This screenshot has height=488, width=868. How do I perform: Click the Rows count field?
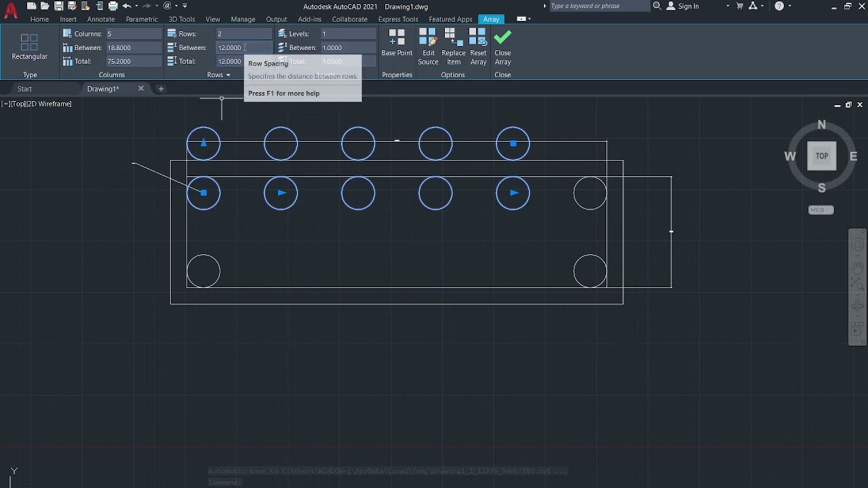pyautogui.click(x=243, y=34)
